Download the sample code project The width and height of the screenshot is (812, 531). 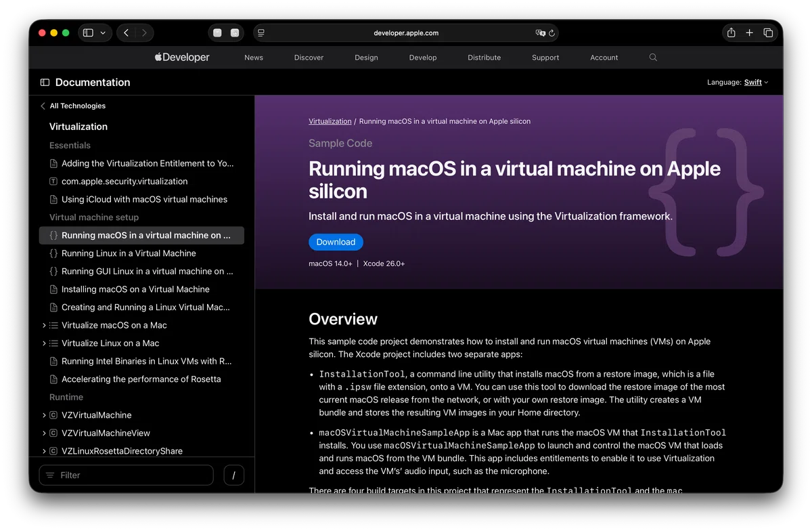point(336,242)
